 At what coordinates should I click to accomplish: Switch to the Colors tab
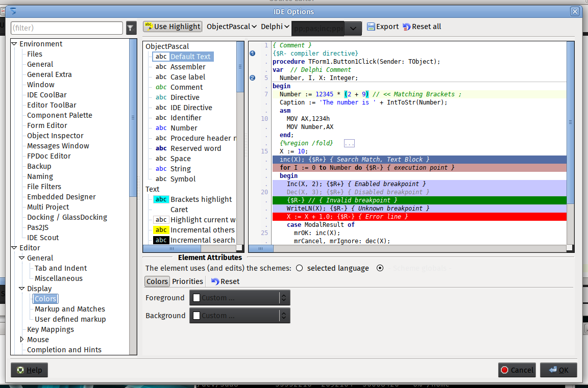(x=157, y=281)
